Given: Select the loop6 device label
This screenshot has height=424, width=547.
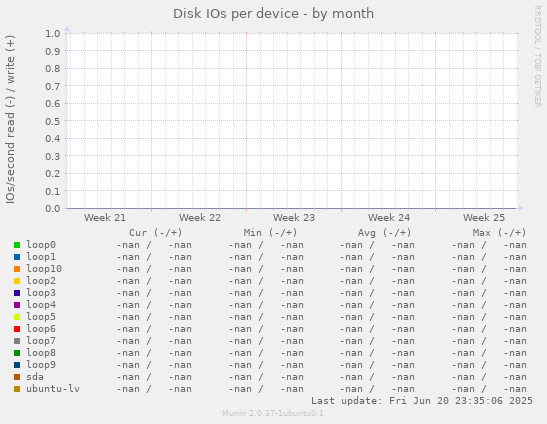Looking at the screenshot, I should tap(41, 329).
